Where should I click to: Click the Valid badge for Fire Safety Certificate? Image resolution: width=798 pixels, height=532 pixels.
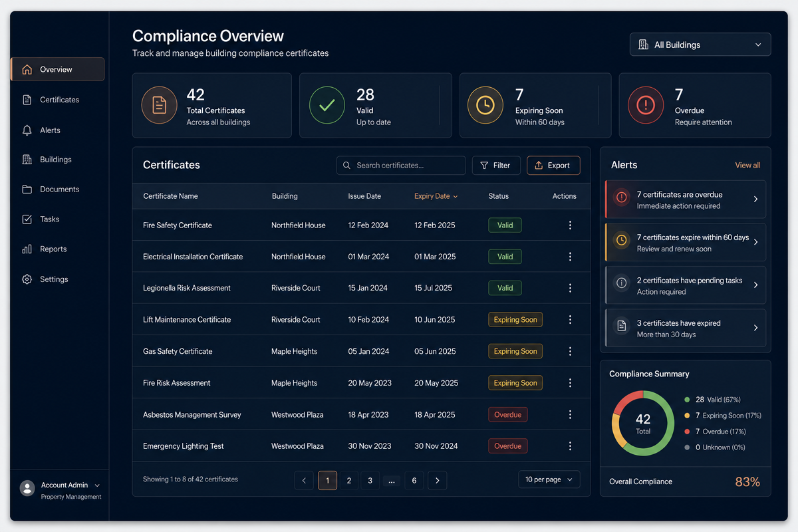[505, 225]
